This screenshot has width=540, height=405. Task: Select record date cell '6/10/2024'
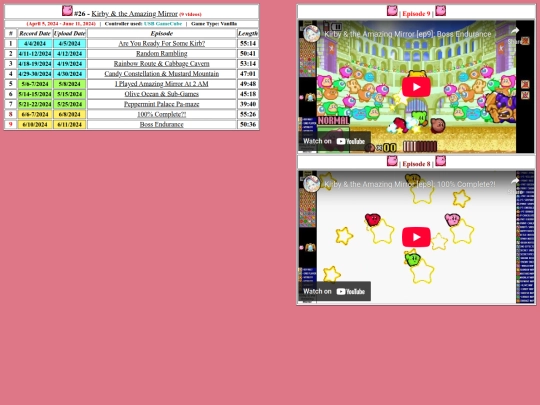point(35,124)
